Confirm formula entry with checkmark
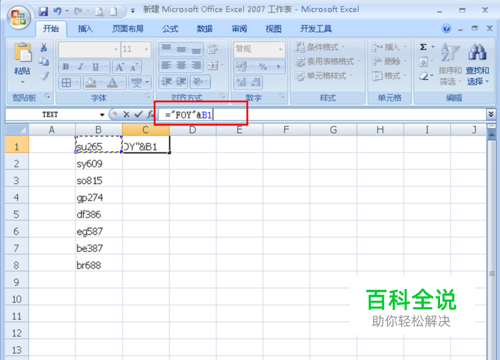 [138, 115]
